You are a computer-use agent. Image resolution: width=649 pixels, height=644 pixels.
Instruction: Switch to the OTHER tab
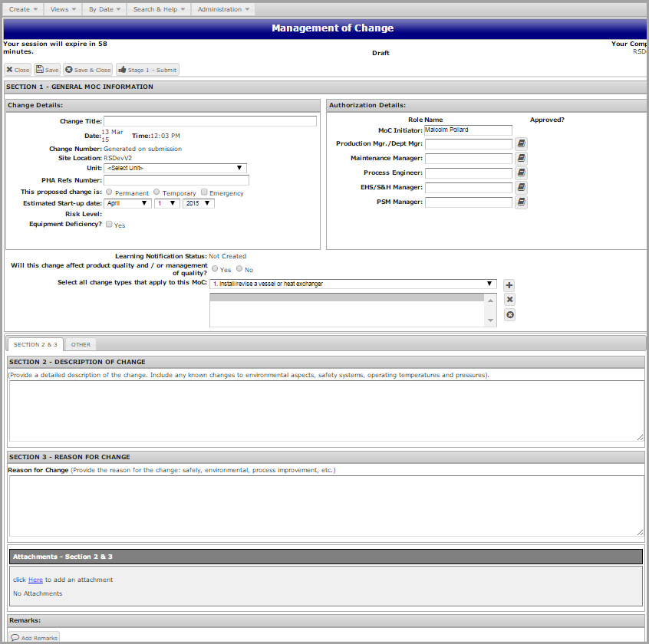point(81,345)
